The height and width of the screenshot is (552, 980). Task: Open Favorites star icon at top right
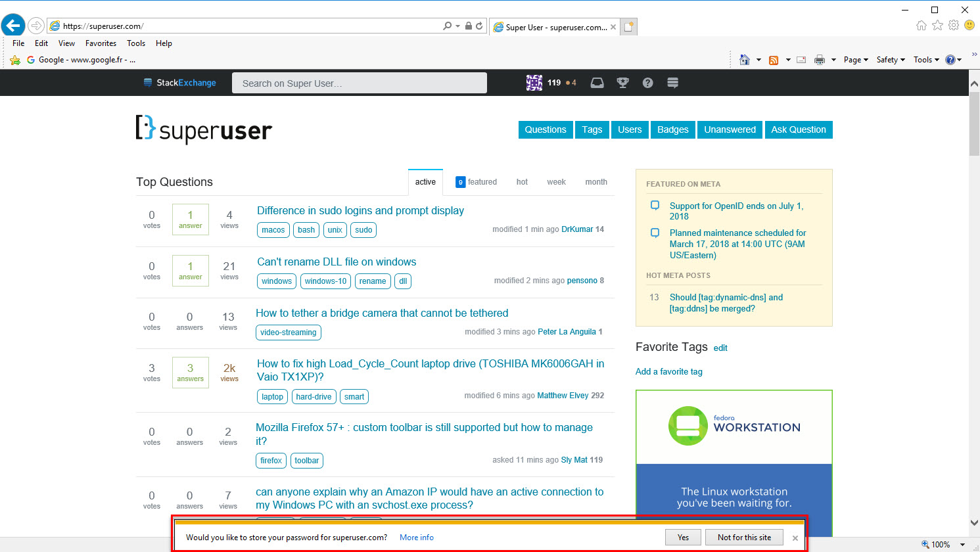(x=937, y=25)
